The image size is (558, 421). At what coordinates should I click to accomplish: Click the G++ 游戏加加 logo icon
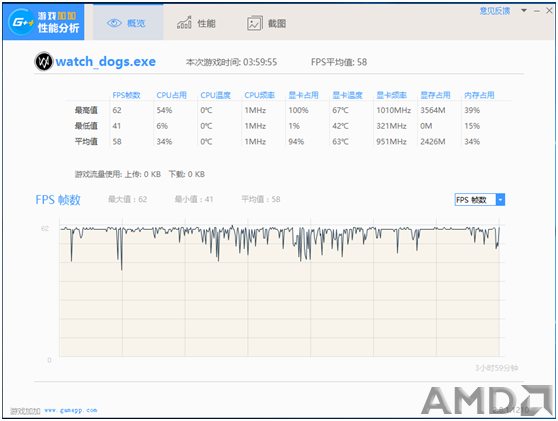coord(21,22)
